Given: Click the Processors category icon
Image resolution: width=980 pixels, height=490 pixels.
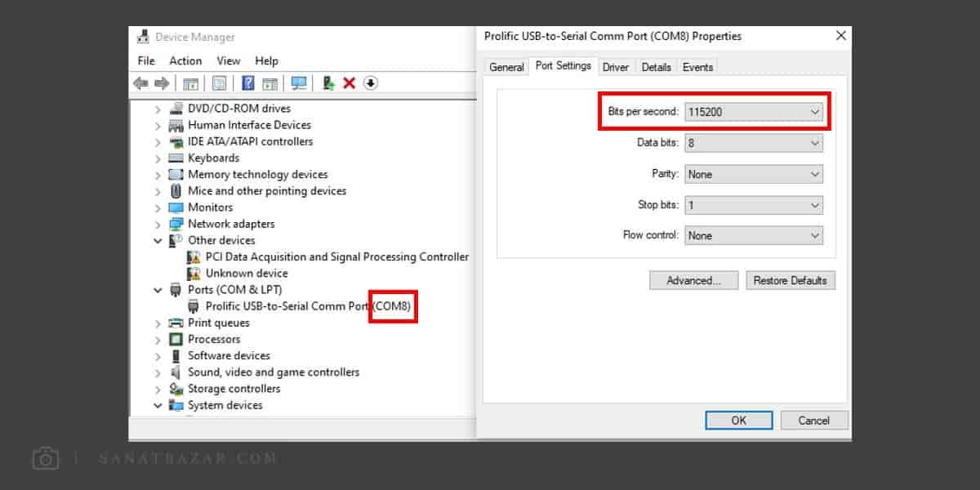Looking at the screenshot, I should tap(176, 339).
